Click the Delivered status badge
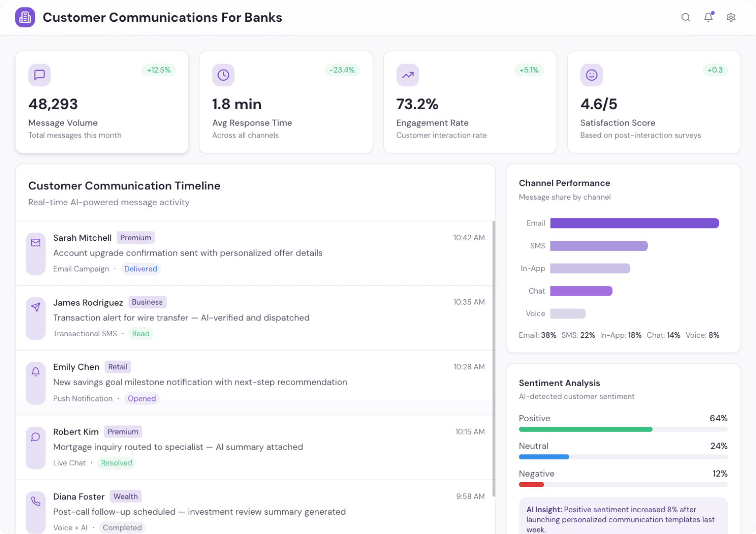This screenshot has width=756, height=534. point(141,268)
